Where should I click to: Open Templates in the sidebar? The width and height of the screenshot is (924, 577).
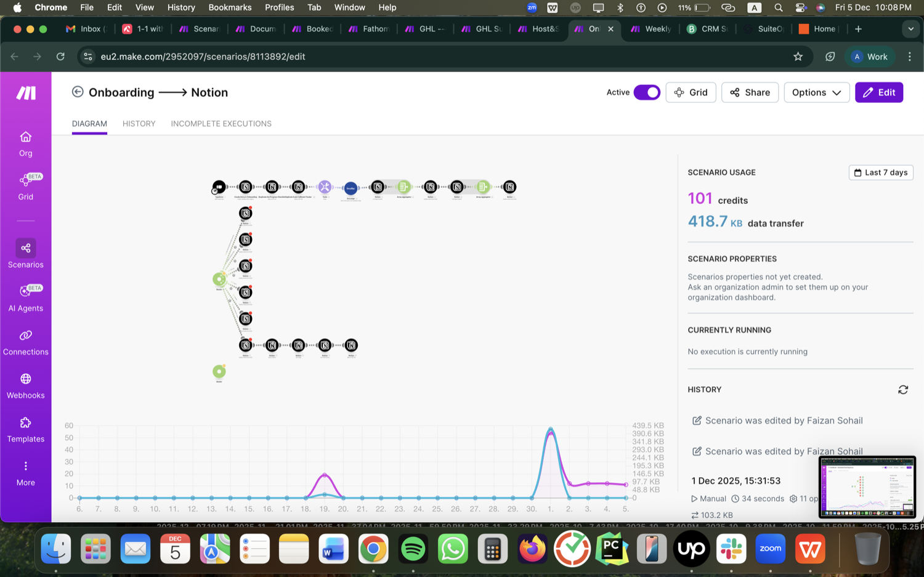(25, 430)
